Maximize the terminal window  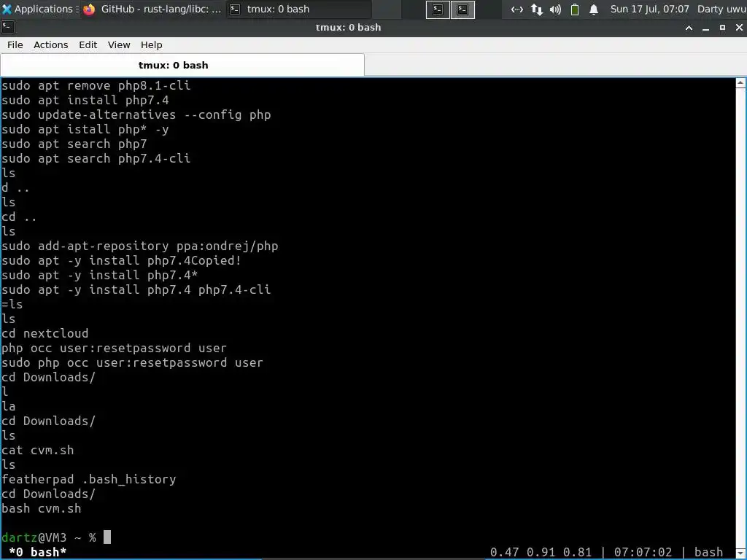722,28
